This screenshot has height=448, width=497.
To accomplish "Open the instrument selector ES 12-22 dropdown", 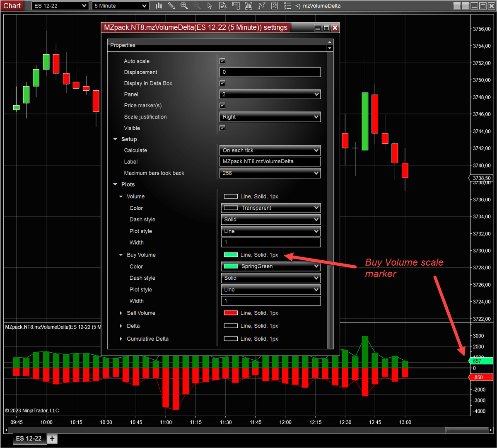I will (x=60, y=6).
